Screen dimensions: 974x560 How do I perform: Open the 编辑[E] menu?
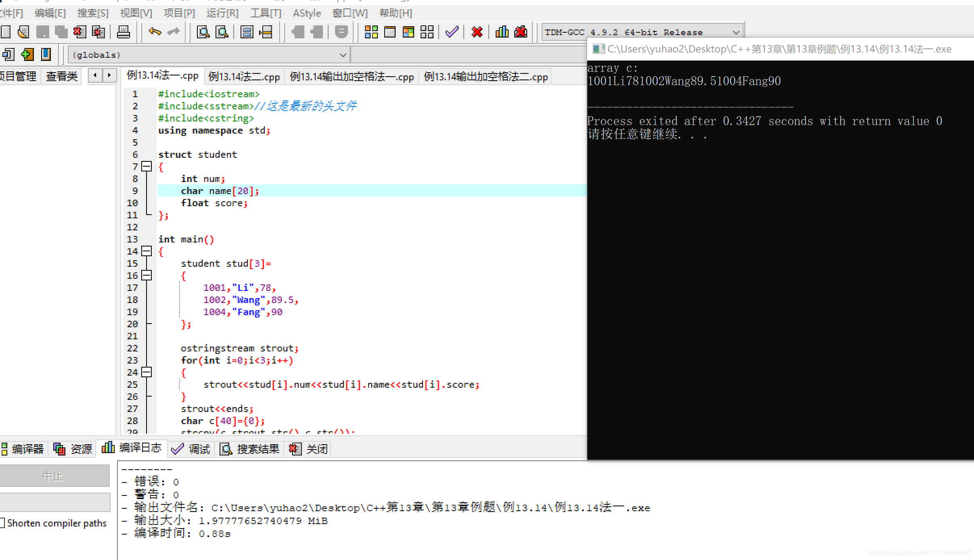50,13
